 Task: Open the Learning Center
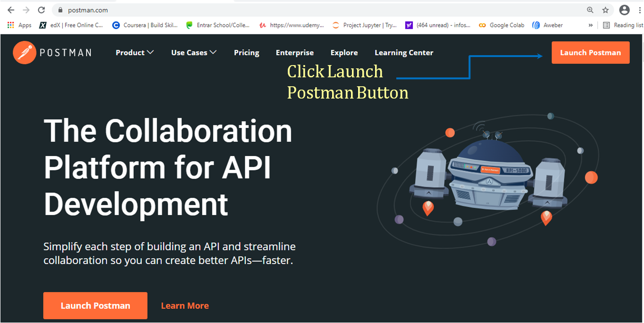pyautogui.click(x=404, y=53)
